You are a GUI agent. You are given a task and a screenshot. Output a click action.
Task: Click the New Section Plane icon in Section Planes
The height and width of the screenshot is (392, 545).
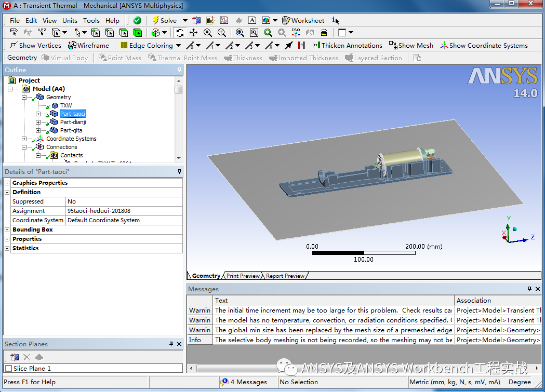pyautogui.click(x=15, y=357)
